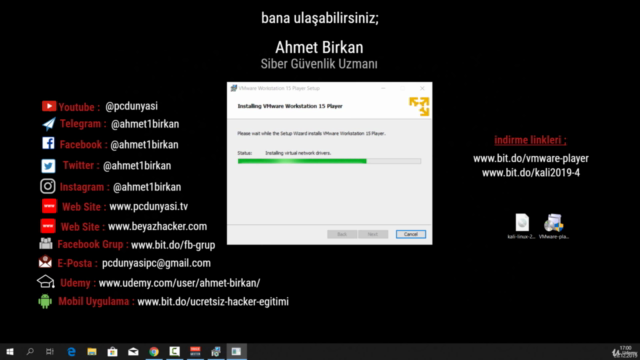Click www.beyazhacker.com web site text
The height and width of the screenshot is (360, 640).
pyautogui.click(x=158, y=226)
